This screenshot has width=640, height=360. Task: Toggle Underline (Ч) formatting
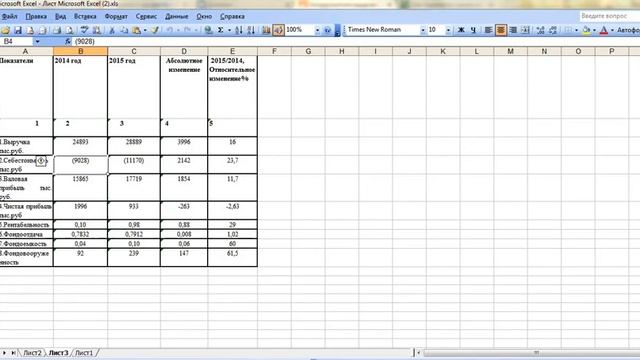click(473, 30)
